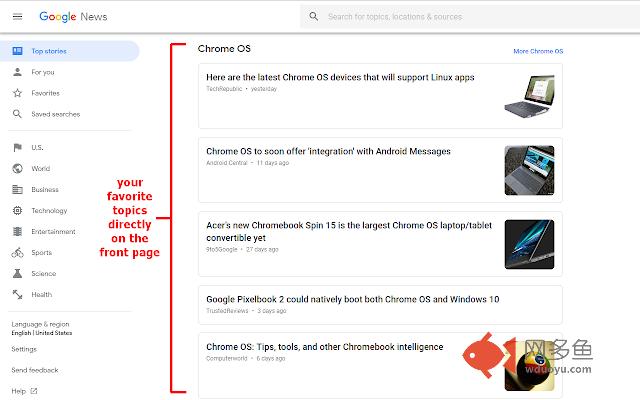Open Settings in sidebar
The image size is (640, 400).
click(24, 349)
